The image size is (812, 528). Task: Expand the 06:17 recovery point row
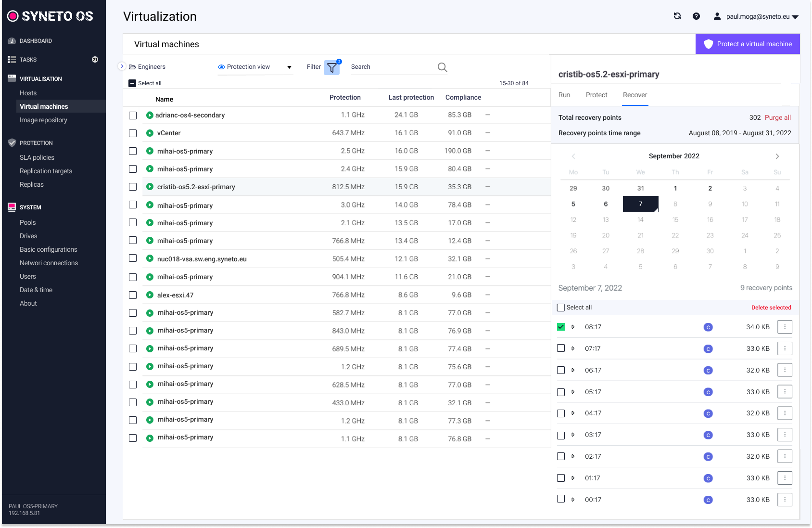(573, 371)
